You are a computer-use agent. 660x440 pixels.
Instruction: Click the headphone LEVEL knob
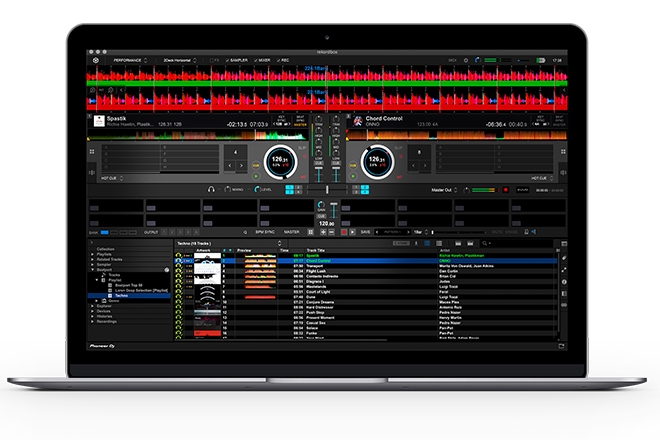(257, 189)
